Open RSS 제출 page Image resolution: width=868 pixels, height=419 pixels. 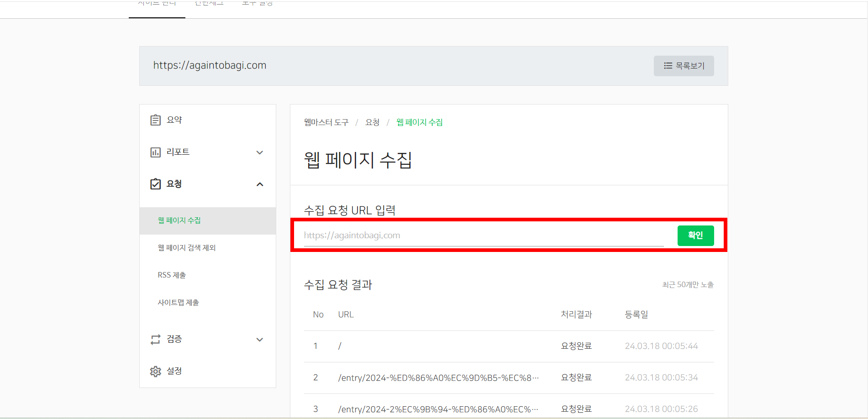171,275
